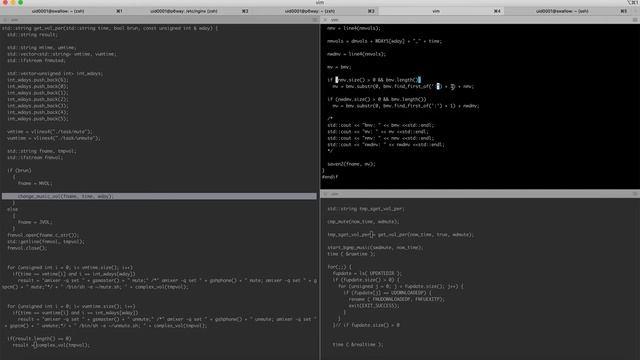
Task: Switch to the first swallow zsh tab (⌘1)
Action: point(63,11)
